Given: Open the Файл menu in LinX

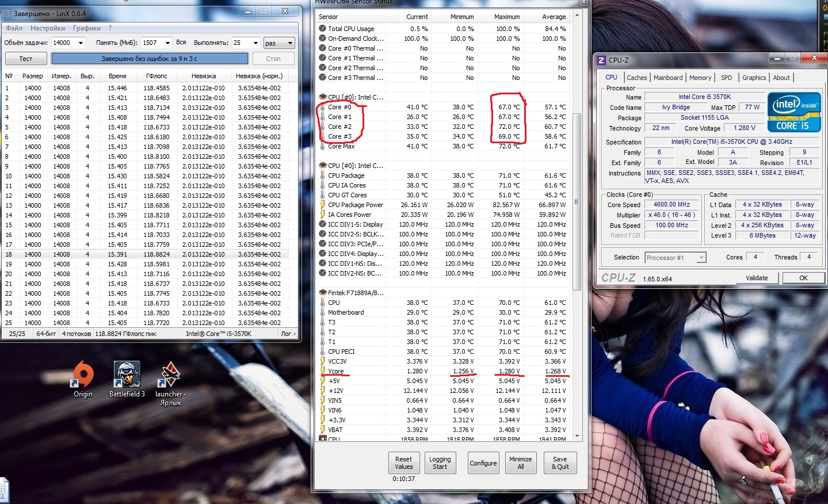Looking at the screenshot, I should coord(14,28).
